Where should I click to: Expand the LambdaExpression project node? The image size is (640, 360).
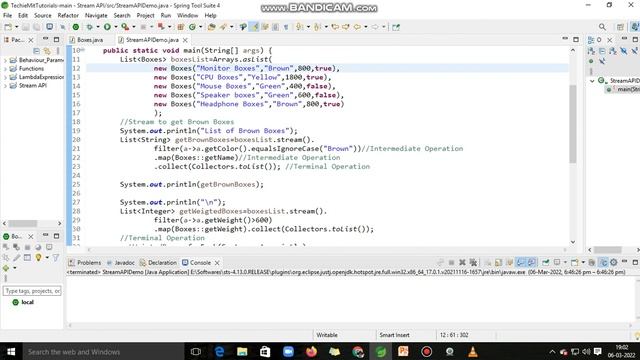point(5,77)
